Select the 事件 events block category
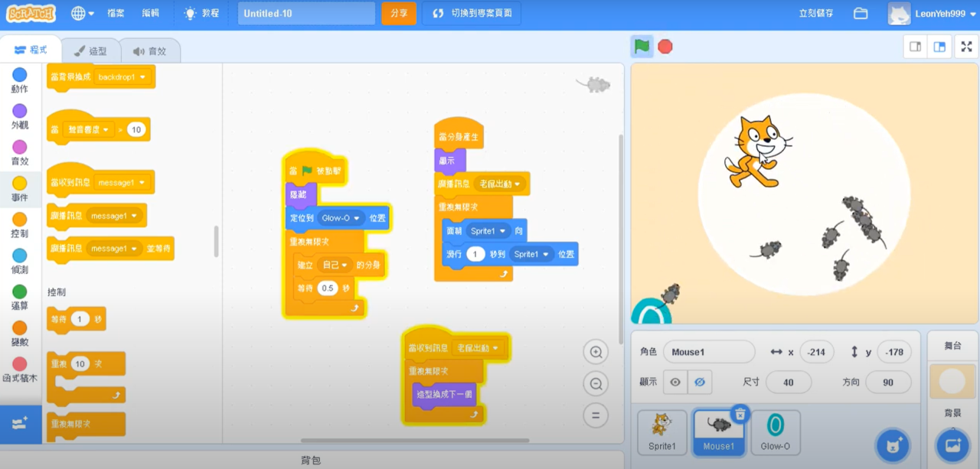The image size is (980, 469). tap(20, 189)
